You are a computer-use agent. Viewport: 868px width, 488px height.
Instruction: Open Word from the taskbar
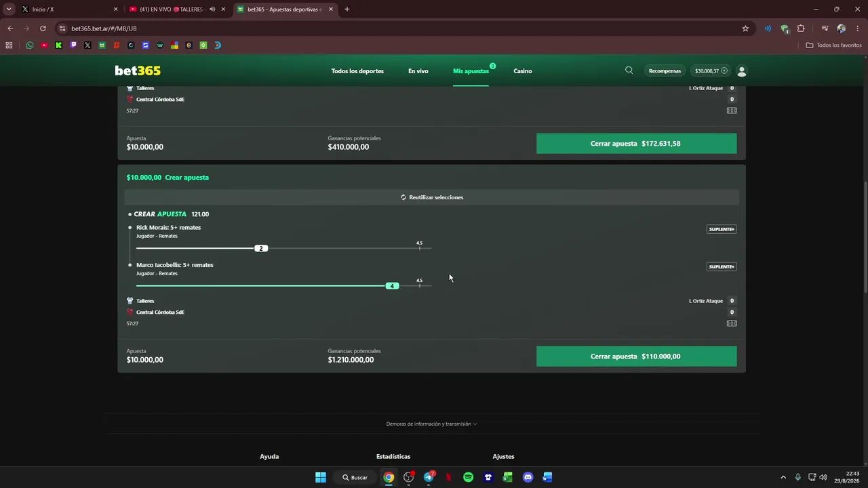pos(547,477)
